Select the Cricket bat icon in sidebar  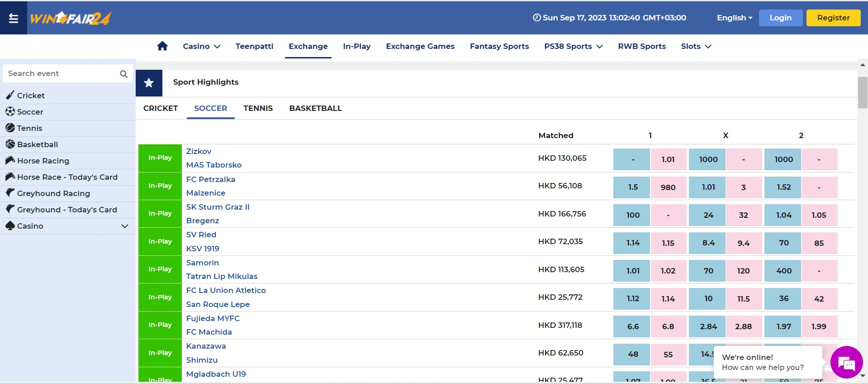click(10, 95)
